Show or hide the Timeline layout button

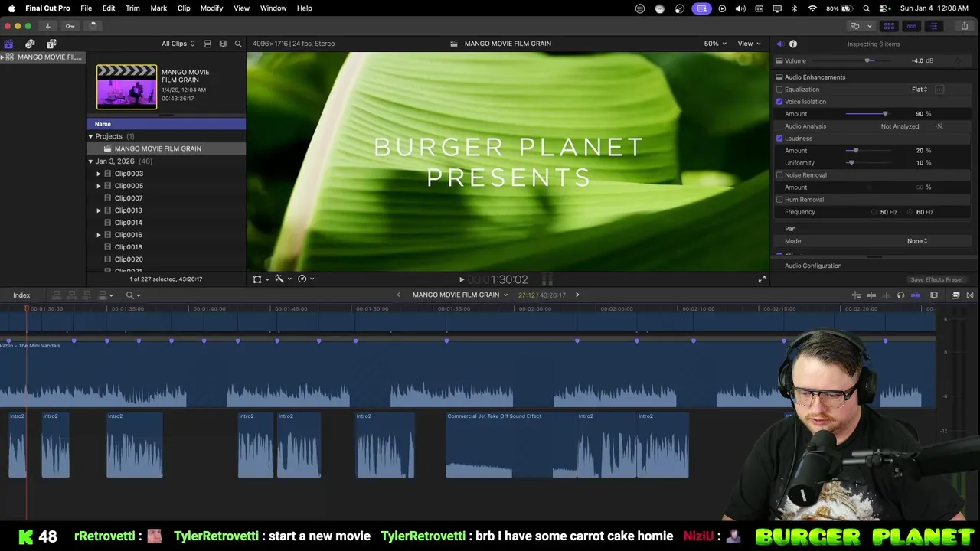(911, 25)
